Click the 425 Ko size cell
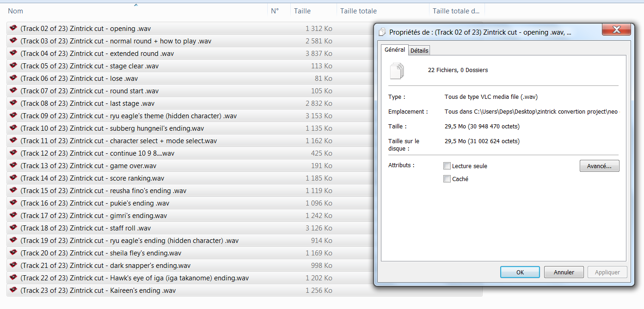The width and height of the screenshot is (644, 309). pyautogui.click(x=322, y=153)
